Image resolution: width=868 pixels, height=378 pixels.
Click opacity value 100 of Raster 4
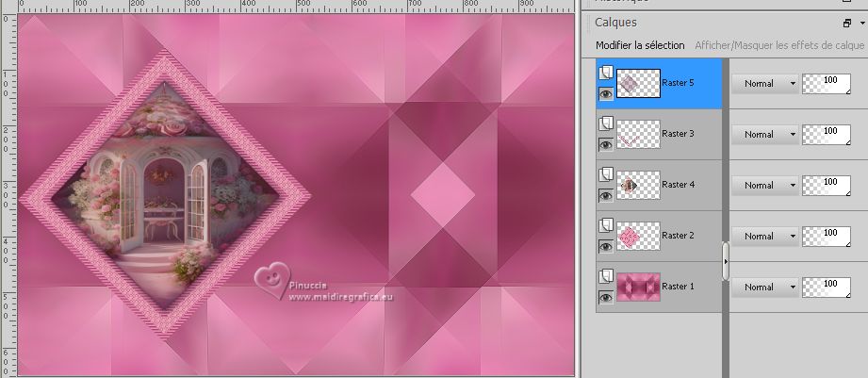click(827, 186)
